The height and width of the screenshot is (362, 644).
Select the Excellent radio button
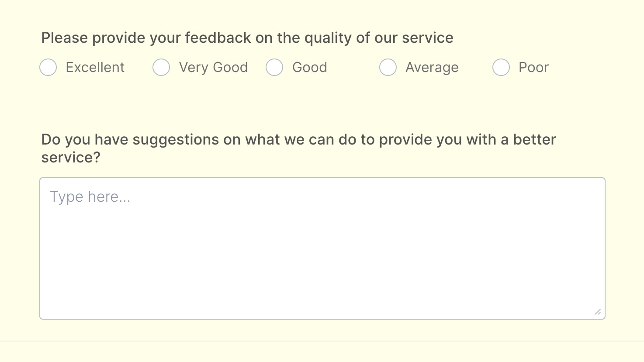pos(48,67)
